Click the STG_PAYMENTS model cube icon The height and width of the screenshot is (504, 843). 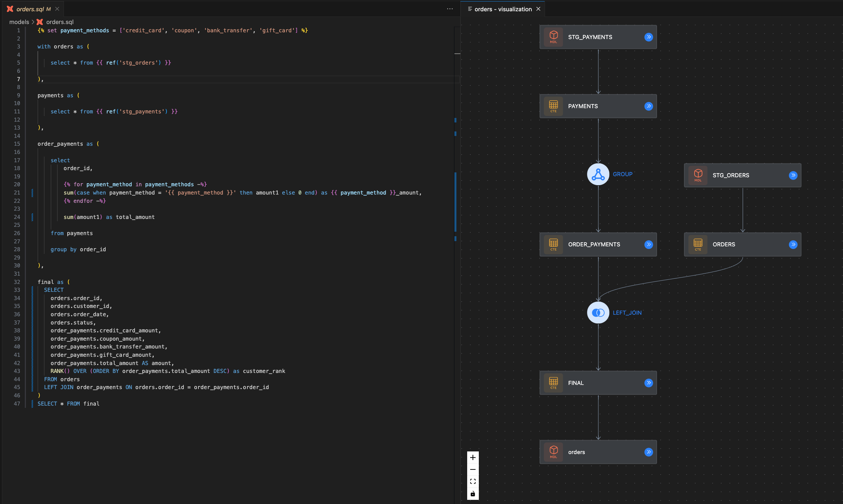click(554, 37)
